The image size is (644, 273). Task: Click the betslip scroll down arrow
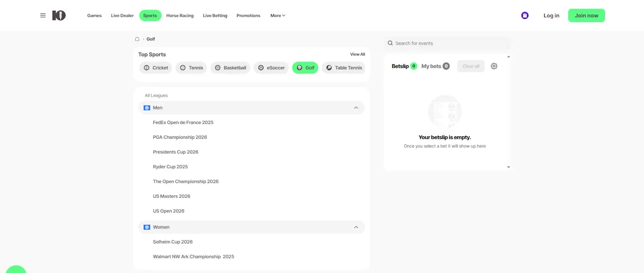tap(508, 167)
